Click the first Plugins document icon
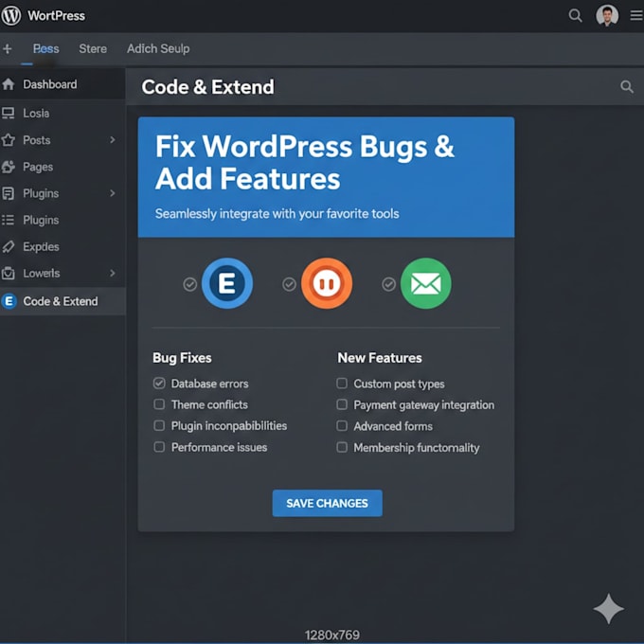 coord(8,193)
